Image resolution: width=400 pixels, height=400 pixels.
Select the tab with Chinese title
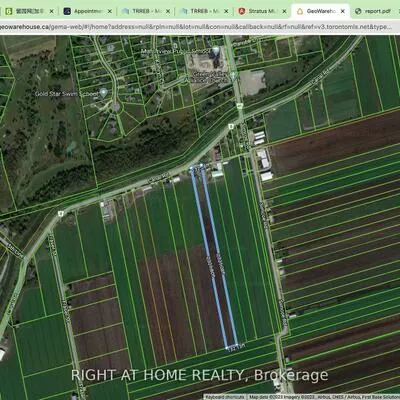click(29, 11)
